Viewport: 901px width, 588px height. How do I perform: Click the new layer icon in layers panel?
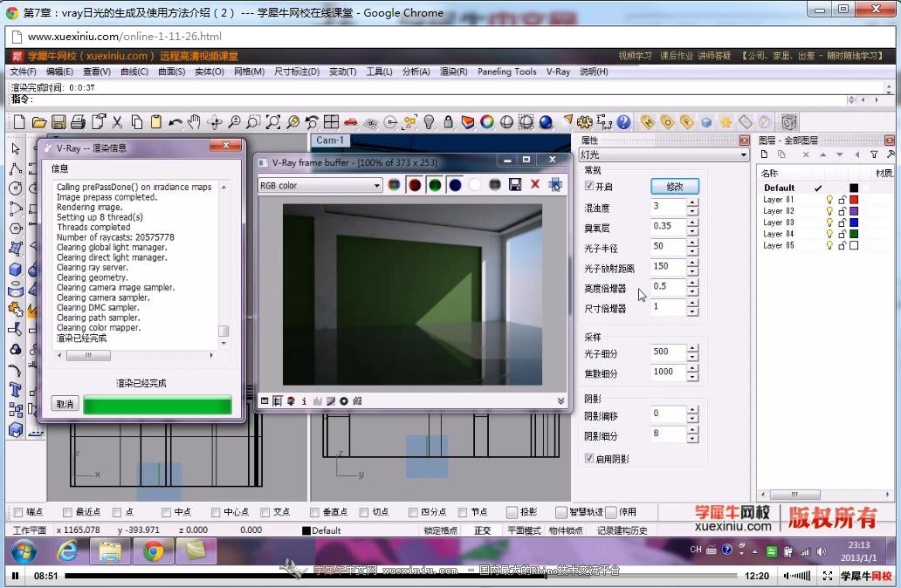tap(764, 154)
